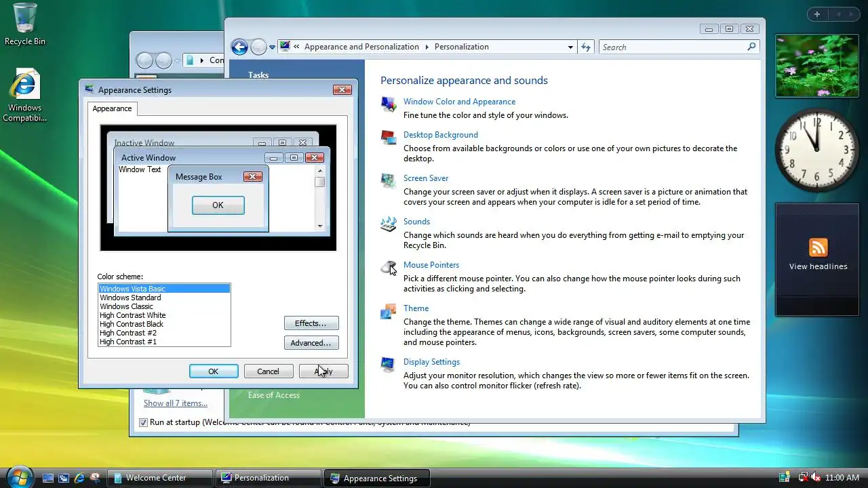Click the Sounds speaker icon
Viewport: 868px width, 488px height.
[389, 224]
